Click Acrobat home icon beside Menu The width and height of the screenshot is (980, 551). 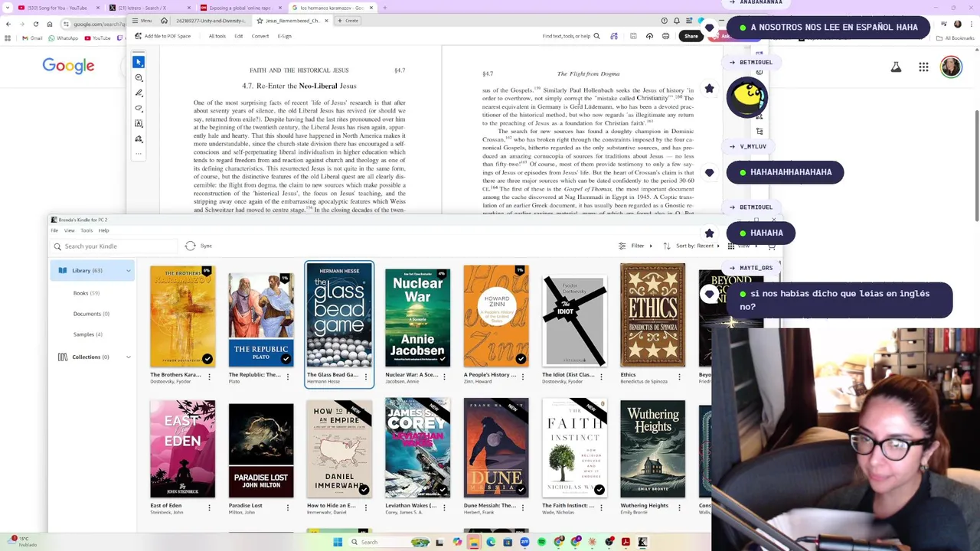click(x=164, y=21)
